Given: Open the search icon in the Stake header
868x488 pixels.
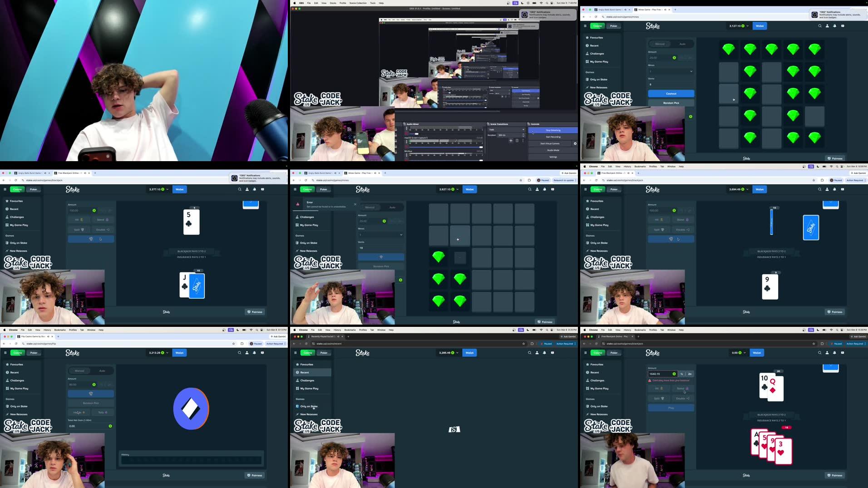Looking at the screenshot, I should 820,26.
